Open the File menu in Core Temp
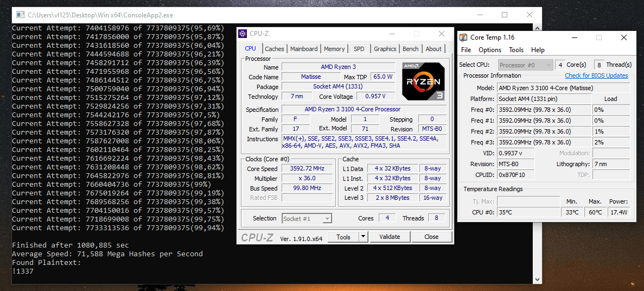Image resolution: width=644 pixels, height=291 pixels. pos(466,50)
